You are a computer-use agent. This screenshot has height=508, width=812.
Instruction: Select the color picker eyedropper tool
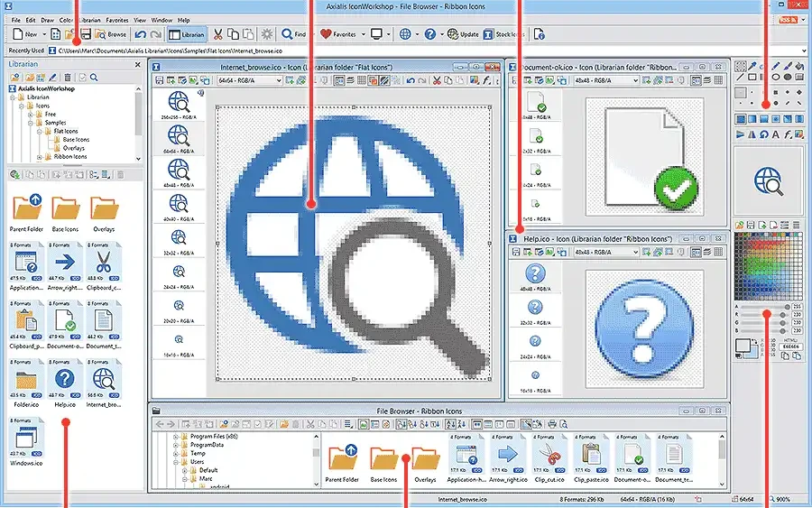click(752, 66)
